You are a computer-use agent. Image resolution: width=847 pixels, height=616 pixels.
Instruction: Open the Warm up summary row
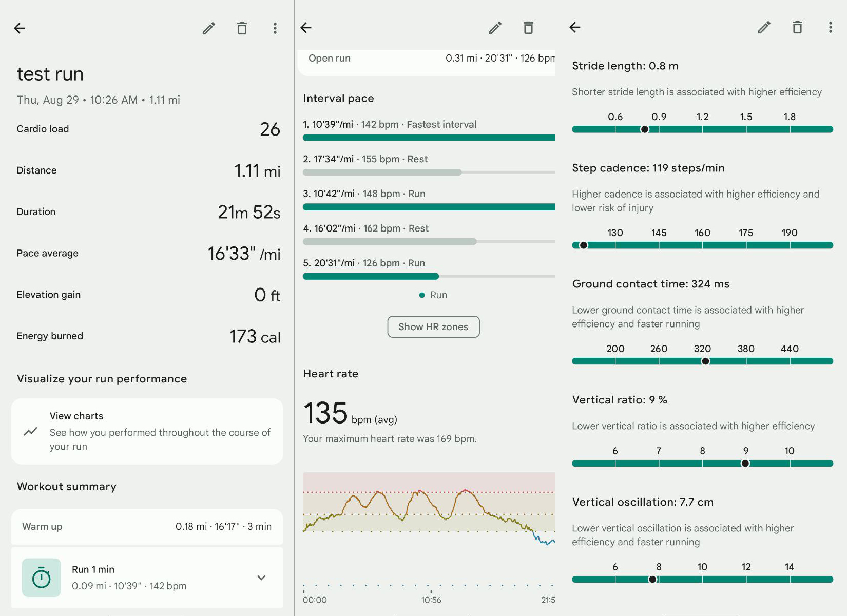(147, 526)
